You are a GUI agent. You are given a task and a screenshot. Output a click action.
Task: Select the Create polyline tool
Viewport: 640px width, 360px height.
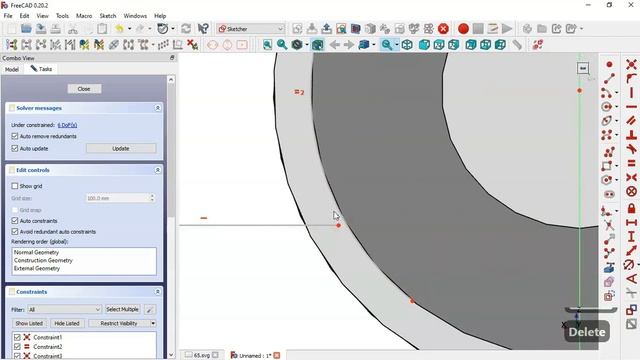[609, 152]
